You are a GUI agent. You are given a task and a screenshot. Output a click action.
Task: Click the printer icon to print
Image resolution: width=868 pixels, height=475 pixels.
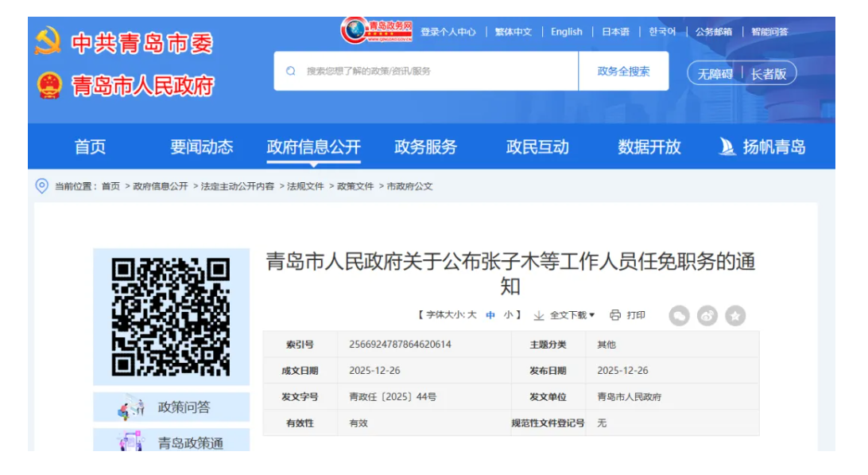615,315
